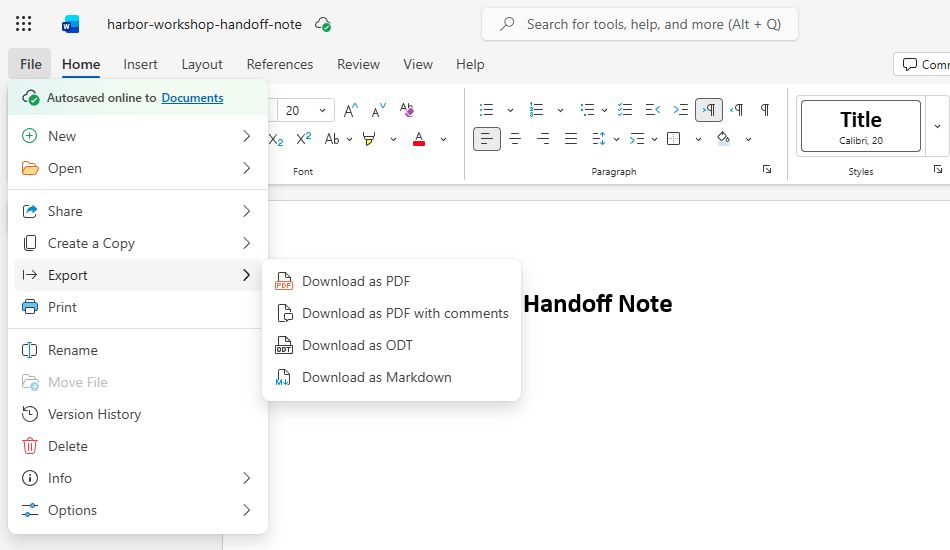Increase font size with grow font icon

coord(351,110)
